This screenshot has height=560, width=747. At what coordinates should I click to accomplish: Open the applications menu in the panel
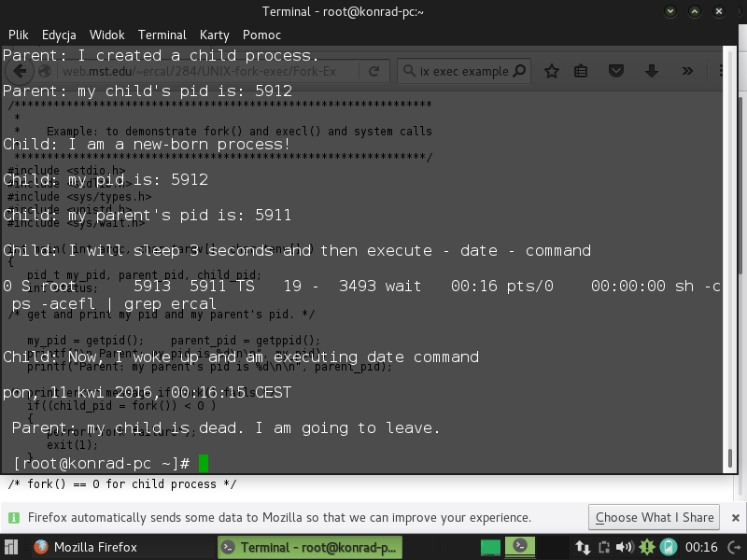click(x=12, y=547)
